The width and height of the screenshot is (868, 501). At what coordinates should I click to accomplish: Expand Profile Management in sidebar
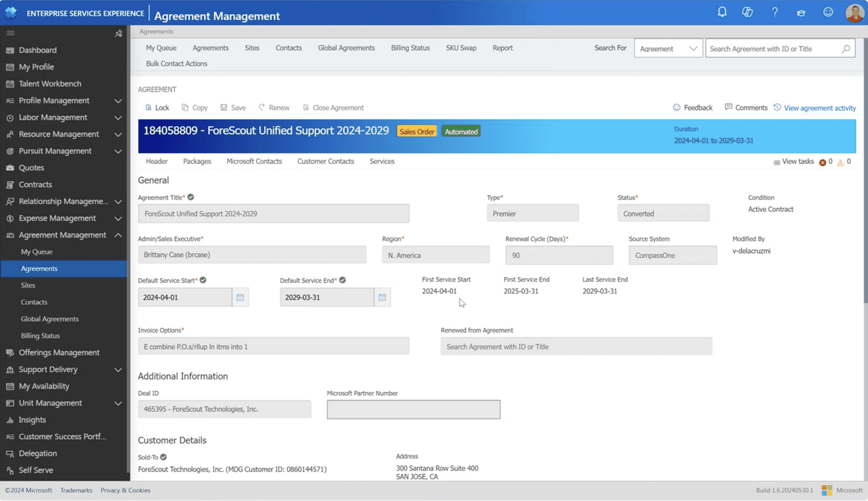coord(118,101)
